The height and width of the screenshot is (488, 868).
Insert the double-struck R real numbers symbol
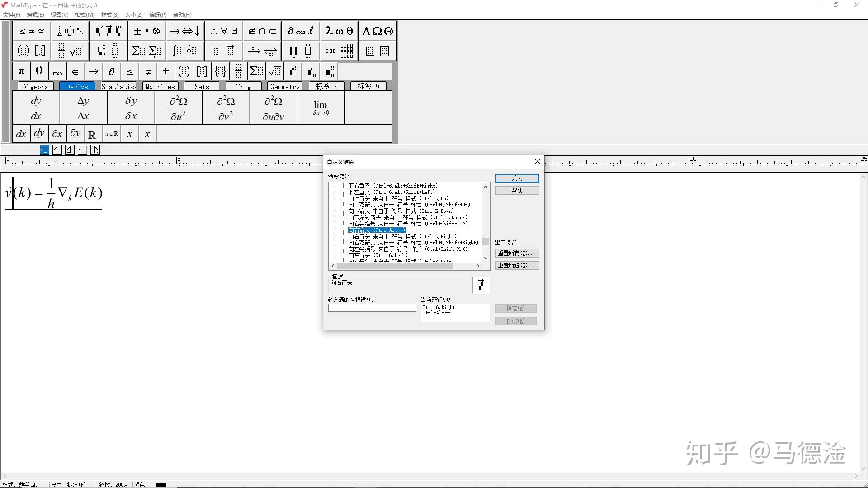point(92,134)
